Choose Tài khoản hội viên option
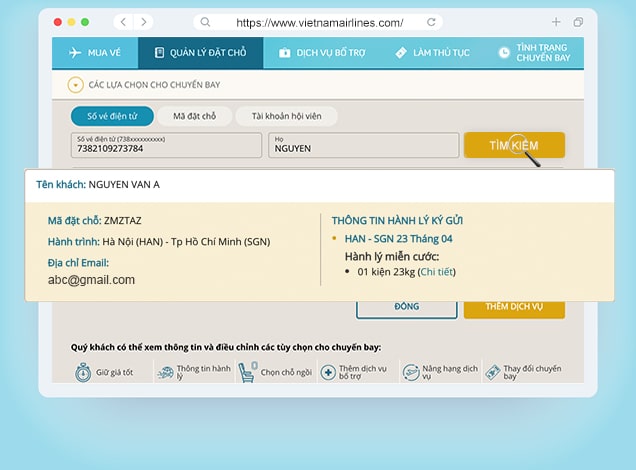Image resolution: width=636 pixels, height=470 pixels. pos(285,116)
